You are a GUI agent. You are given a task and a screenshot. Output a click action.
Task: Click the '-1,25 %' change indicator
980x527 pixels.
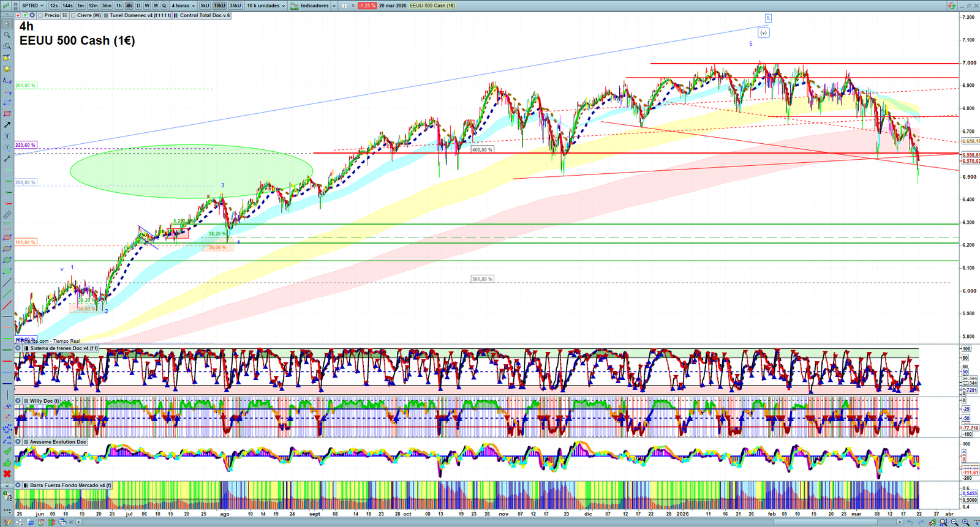click(366, 6)
